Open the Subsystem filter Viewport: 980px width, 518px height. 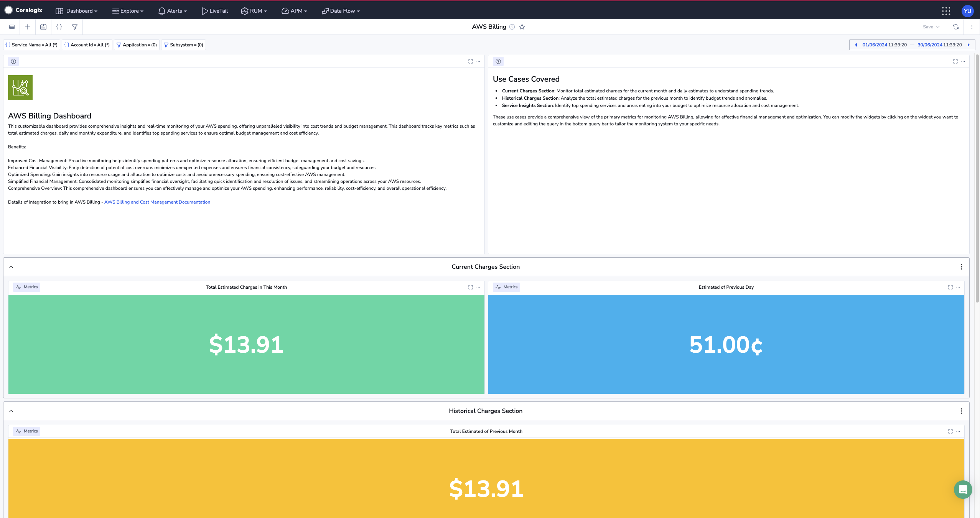pyautogui.click(x=183, y=45)
